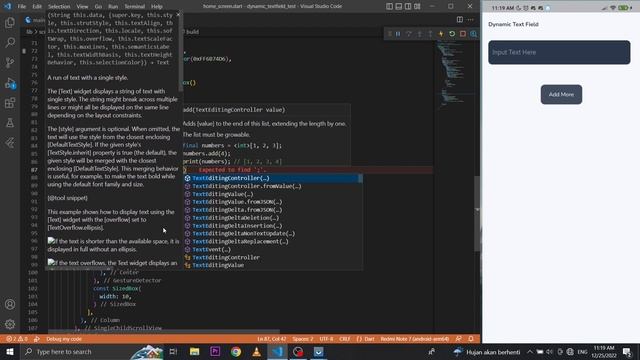This screenshot has width=640, height=360.
Task: Toggle primary side bar layout icon
Action: tap(389, 7)
